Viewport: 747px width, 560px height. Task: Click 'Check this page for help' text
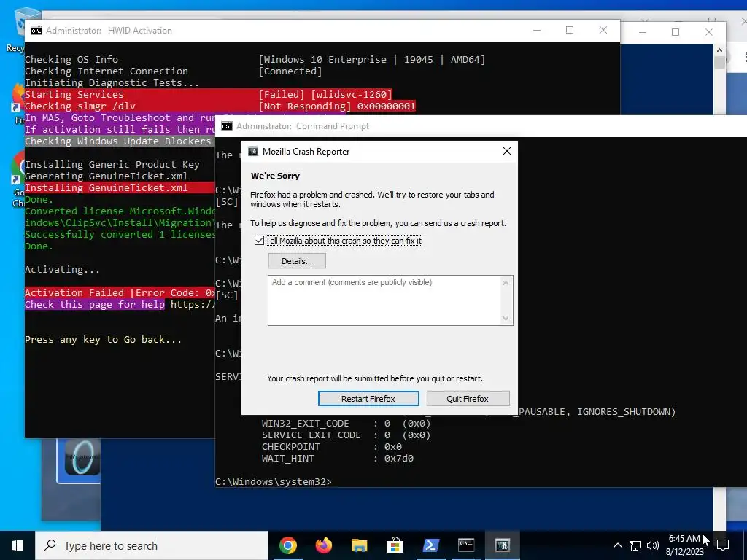tap(95, 304)
